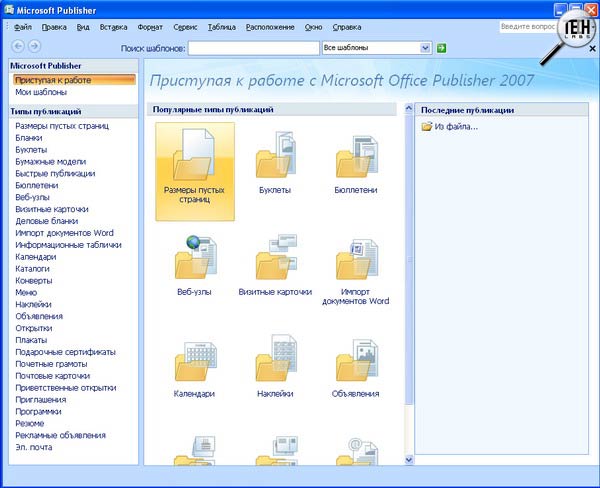Select Веб-узлы in sidebar list

32,197
